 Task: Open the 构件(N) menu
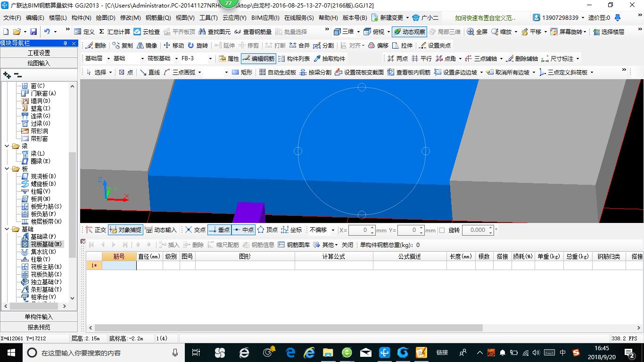[81, 18]
